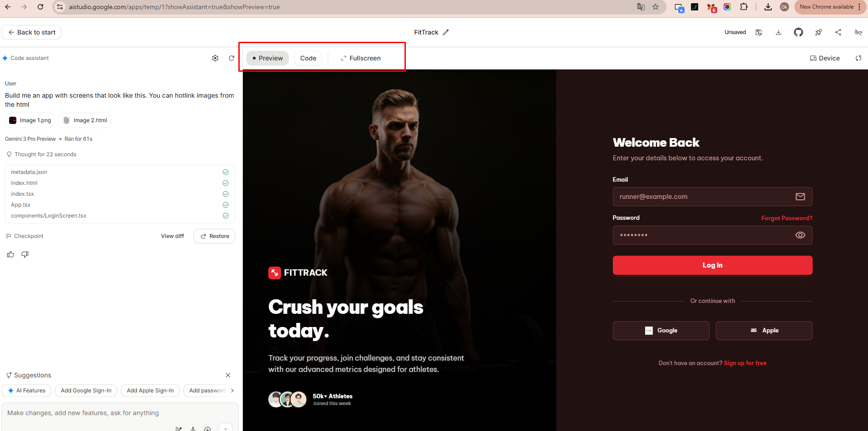
Task: Click the thumbs down feedback icon
Action: [x=25, y=254]
